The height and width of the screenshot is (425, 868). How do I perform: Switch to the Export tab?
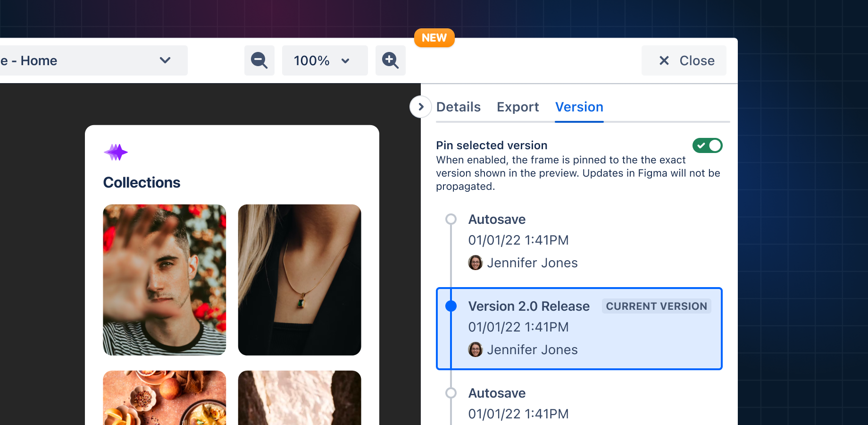point(517,107)
